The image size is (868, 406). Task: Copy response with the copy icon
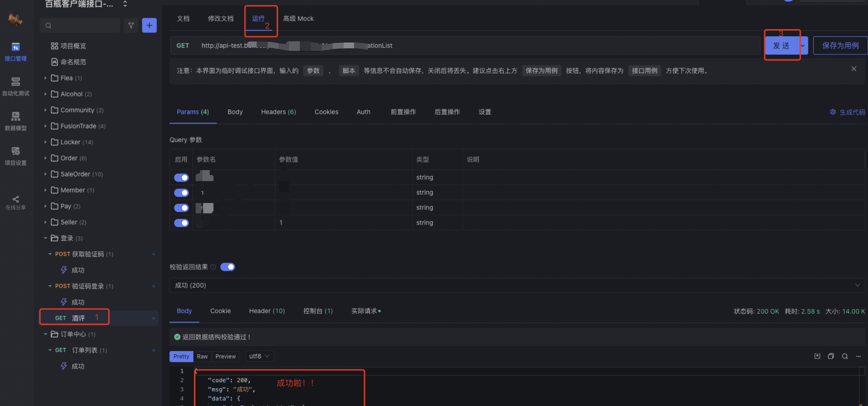pos(831,356)
